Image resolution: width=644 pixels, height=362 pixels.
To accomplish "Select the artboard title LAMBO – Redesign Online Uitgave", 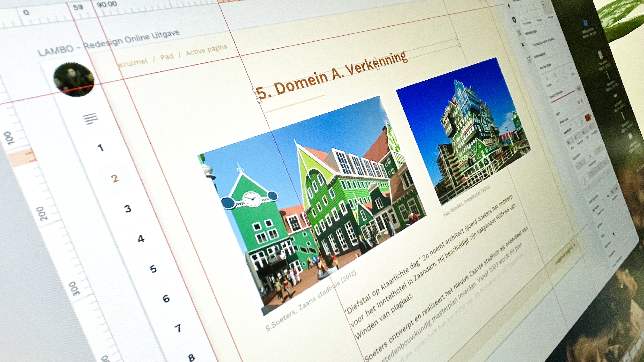I will click(x=109, y=43).
